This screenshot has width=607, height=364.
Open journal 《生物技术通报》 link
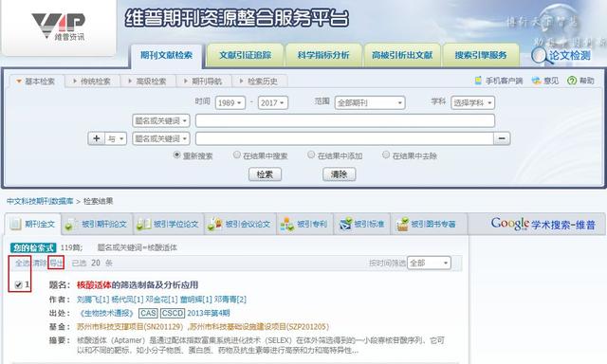[x=106, y=313]
